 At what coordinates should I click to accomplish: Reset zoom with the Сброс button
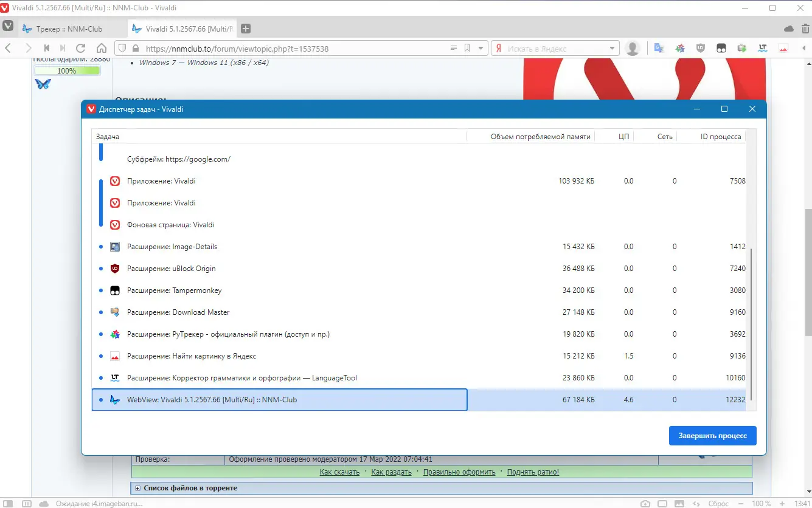coord(719,504)
